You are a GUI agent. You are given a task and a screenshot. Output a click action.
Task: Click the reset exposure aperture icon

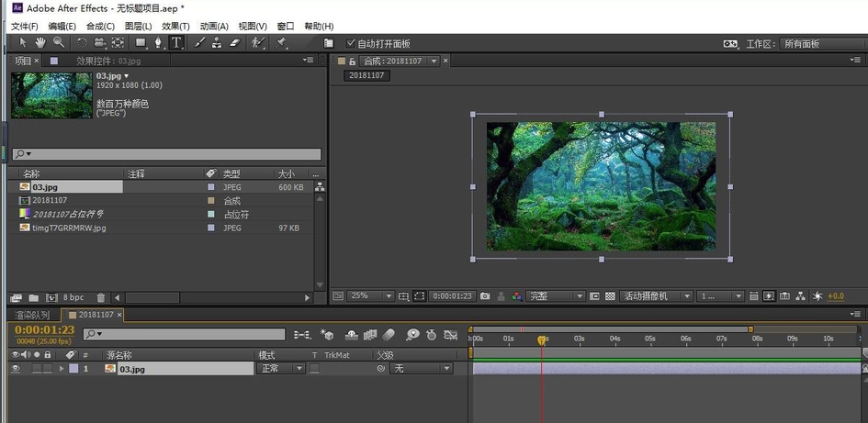pyautogui.click(x=817, y=295)
